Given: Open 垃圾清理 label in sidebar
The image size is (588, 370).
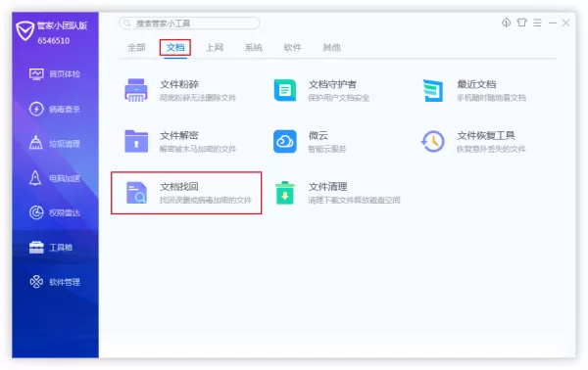Looking at the screenshot, I should [65, 144].
